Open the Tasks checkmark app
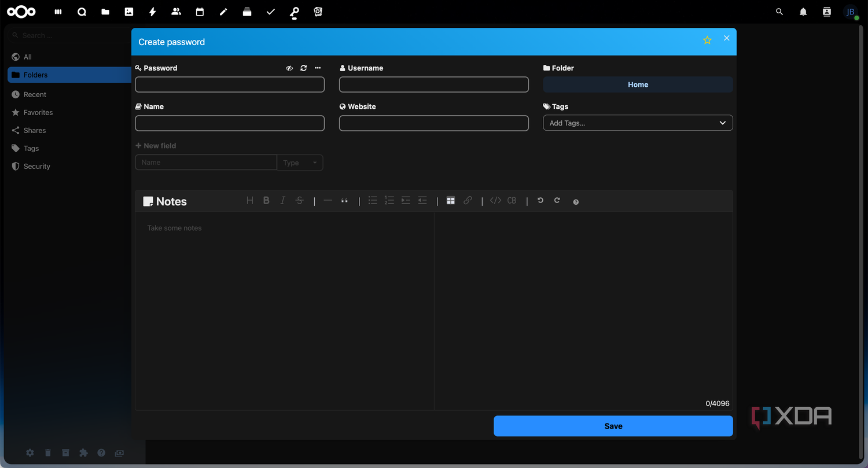 point(271,12)
